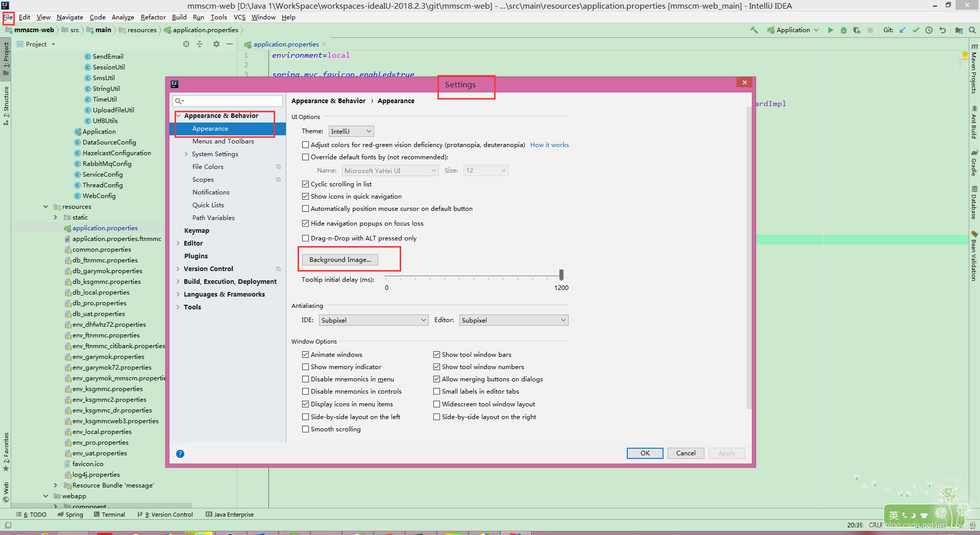The width and height of the screenshot is (980, 535).
Task: Open Application run configuration dropdown
Action: coord(793,30)
